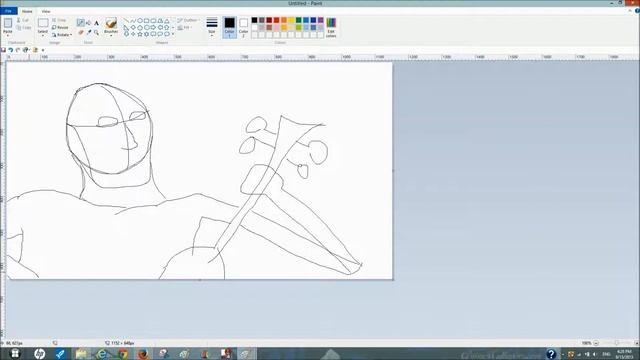Image resolution: width=640 pixels, height=360 pixels.
Task: Pick the orange color swatch
Action: point(284,20)
